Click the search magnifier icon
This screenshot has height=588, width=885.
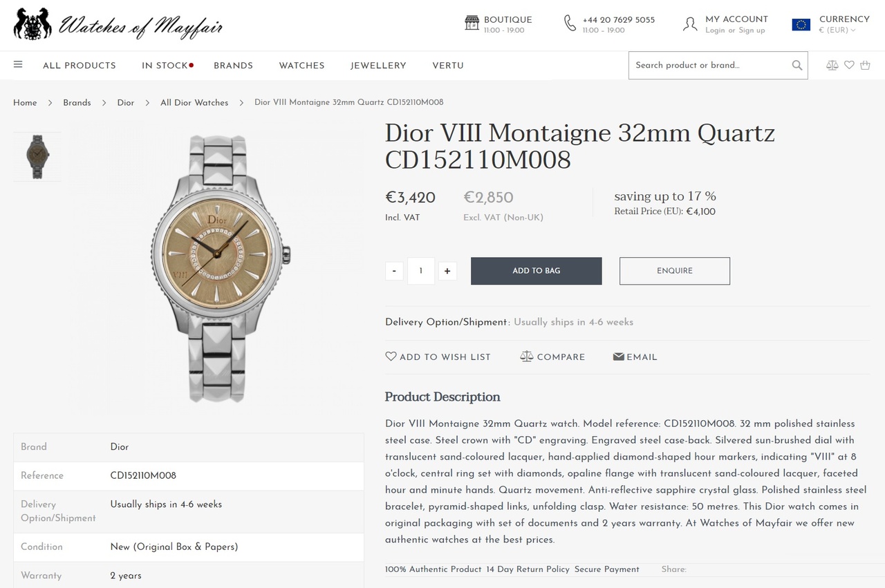pos(797,66)
